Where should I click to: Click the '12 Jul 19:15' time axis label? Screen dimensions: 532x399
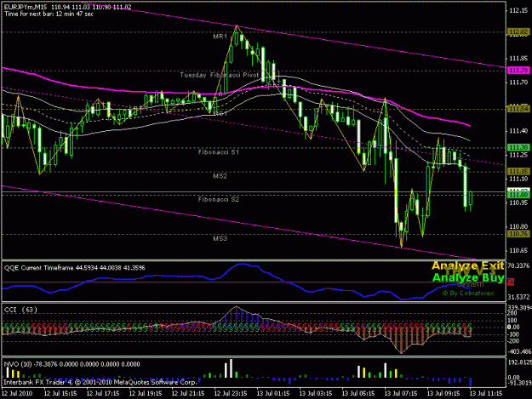146,393
